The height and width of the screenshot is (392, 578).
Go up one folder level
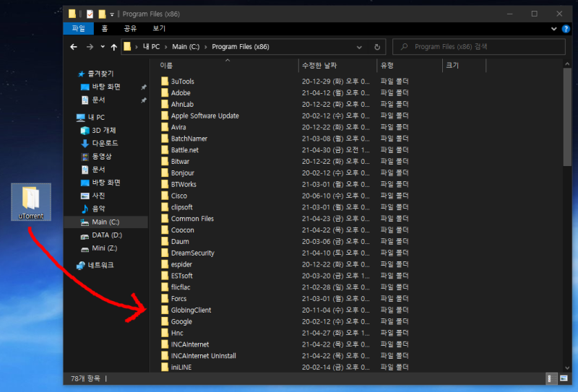click(114, 47)
